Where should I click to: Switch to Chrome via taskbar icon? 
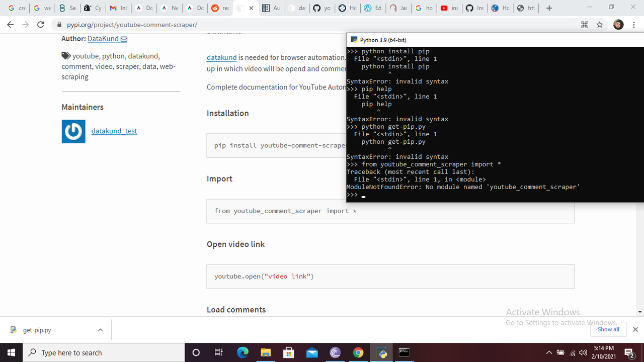[358, 352]
